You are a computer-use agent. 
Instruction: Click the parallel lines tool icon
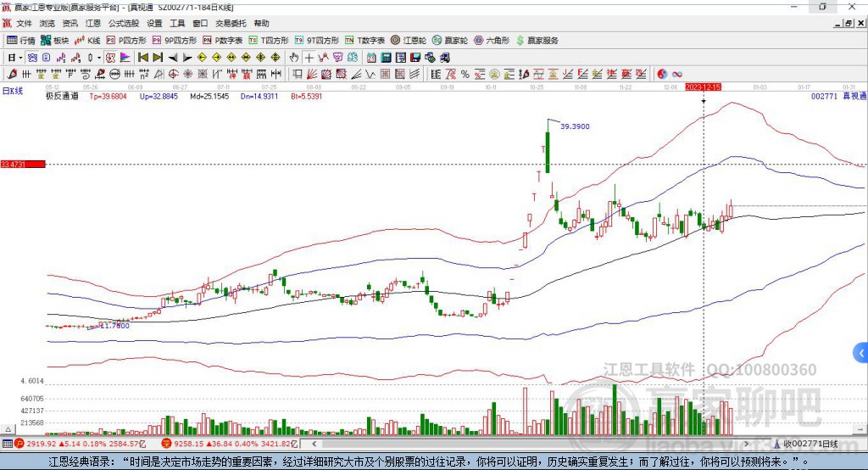414,75
